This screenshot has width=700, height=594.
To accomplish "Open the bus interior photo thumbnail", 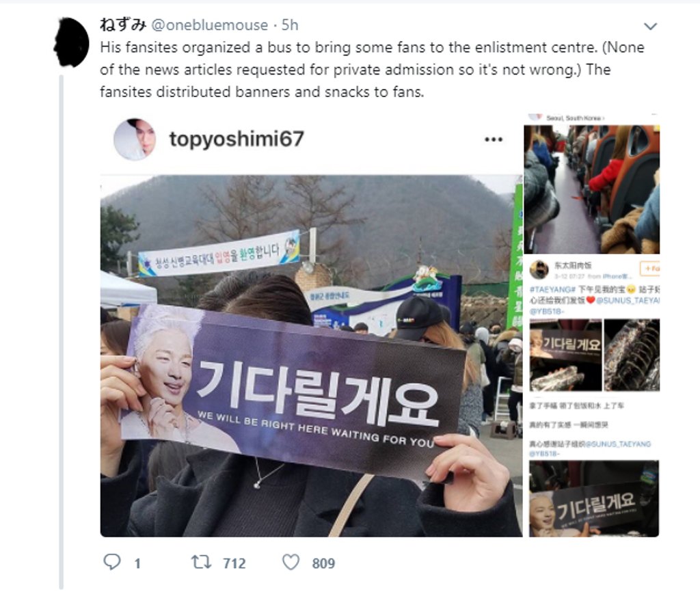I will coord(591,189).
